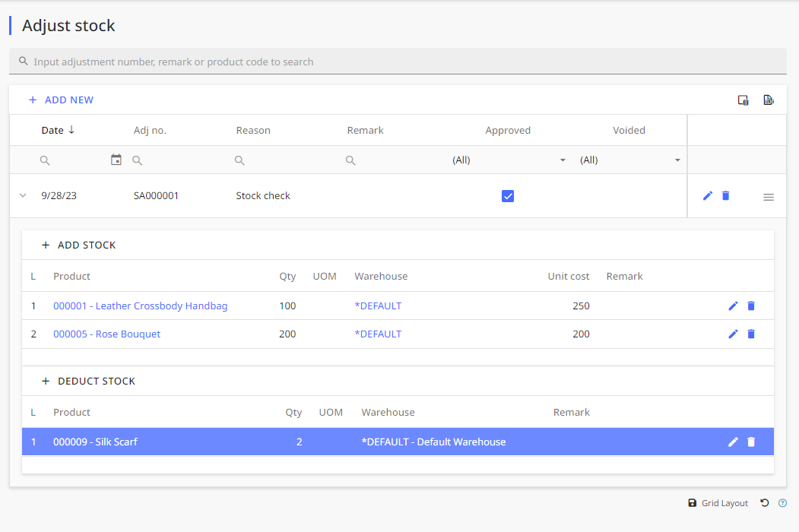
Task: Open the 000005 - Rose Bouquet link
Action: pyautogui.click(x=106, y=334)
